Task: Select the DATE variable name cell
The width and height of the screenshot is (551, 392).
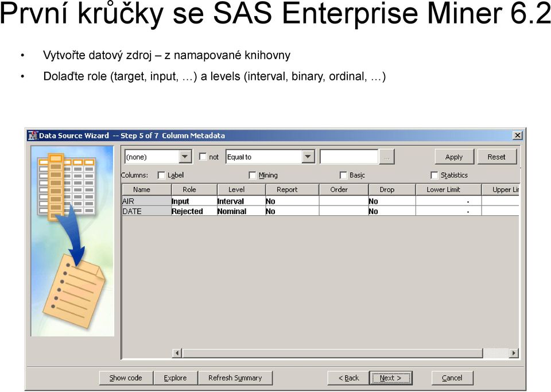Action: tap(146, 211)
